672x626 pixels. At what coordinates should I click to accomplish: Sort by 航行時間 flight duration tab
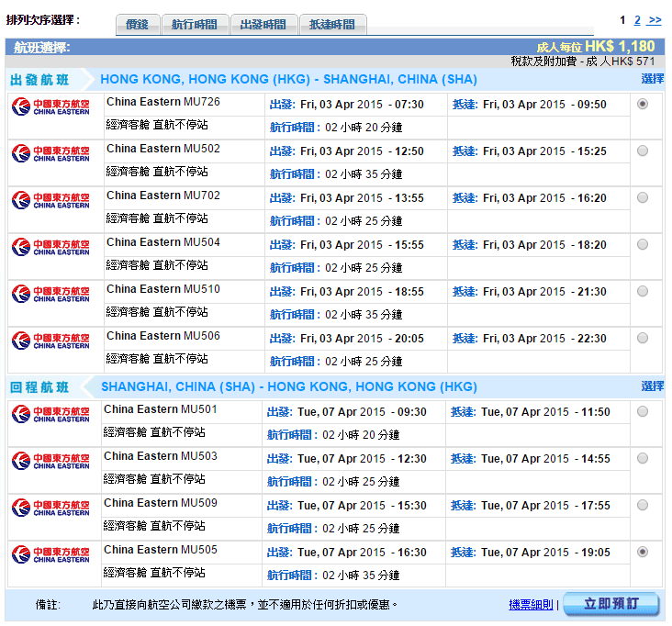point(195,25)
